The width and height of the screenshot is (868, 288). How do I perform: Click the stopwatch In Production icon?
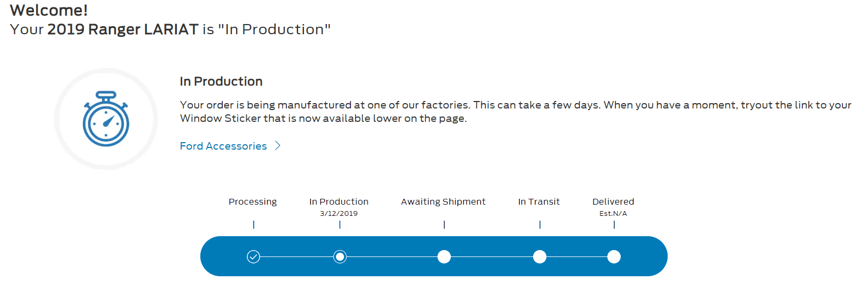coord(106,119)
